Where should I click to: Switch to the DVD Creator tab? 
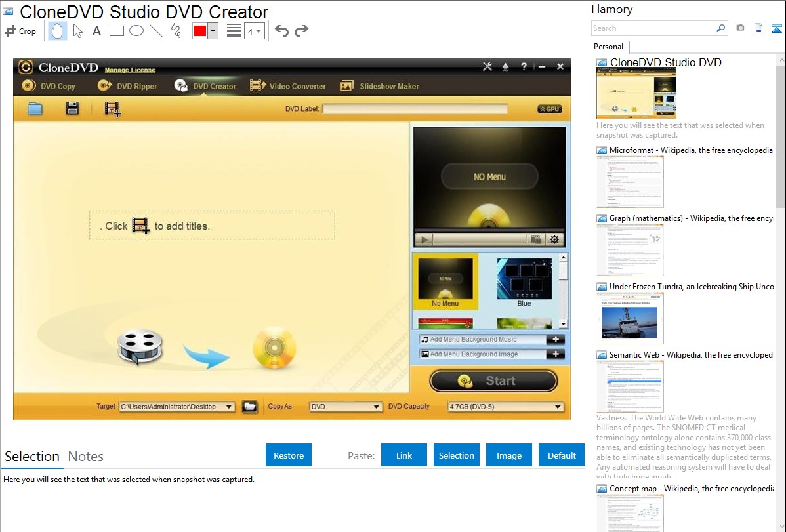point(205,86)
